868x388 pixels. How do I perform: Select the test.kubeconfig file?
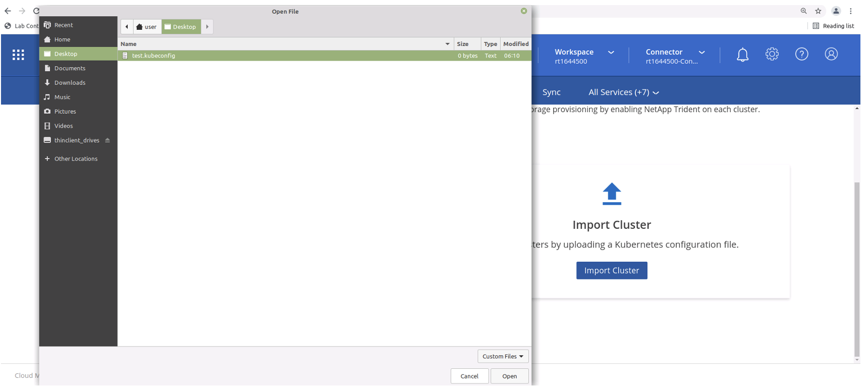tap(324, 56)
